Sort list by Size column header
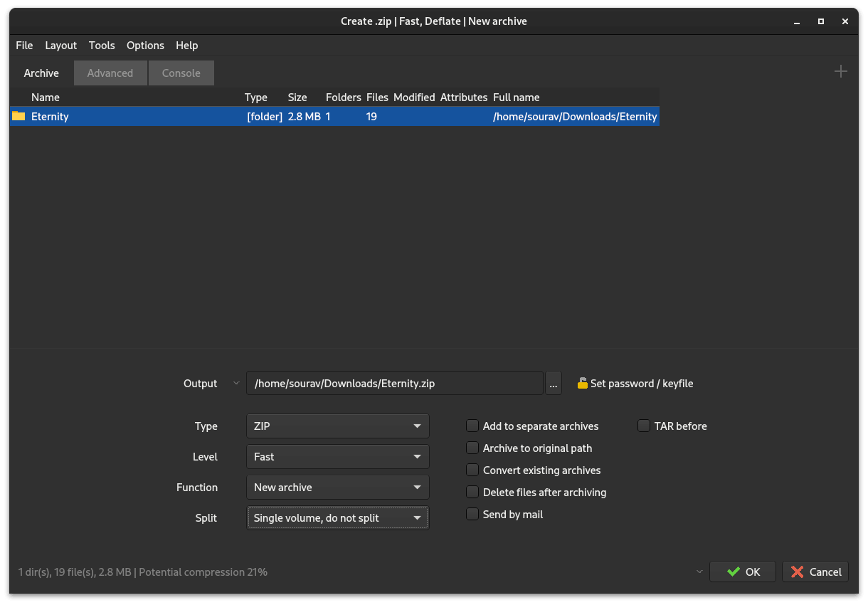868x605 pixels. click(297, 97)
